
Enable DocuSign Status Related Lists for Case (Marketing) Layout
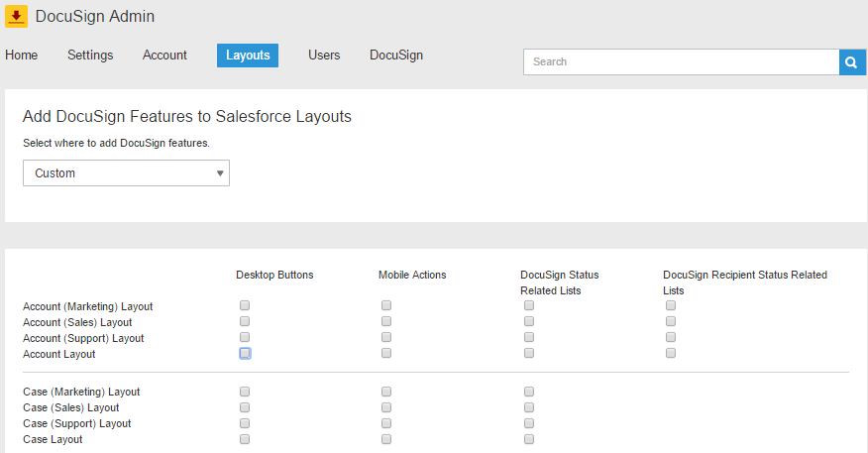point(529,392)
